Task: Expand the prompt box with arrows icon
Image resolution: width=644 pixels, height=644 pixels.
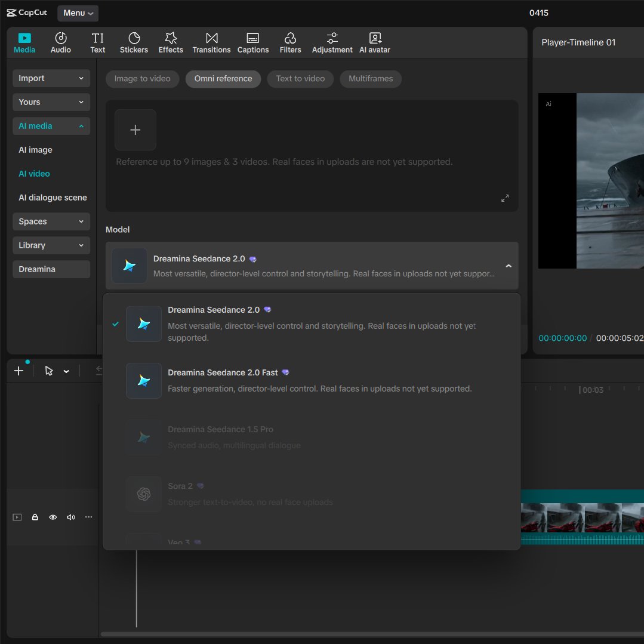Action: (x=505, y=198)
